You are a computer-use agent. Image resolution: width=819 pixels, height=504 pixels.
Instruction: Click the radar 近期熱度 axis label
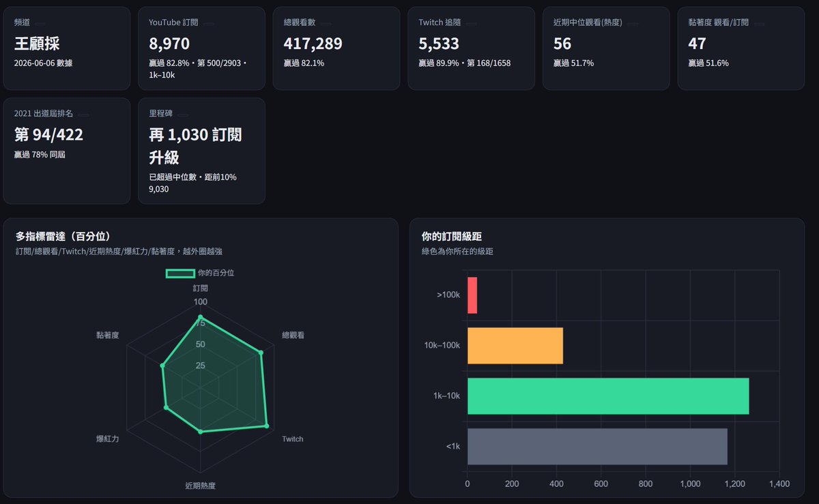200,486
